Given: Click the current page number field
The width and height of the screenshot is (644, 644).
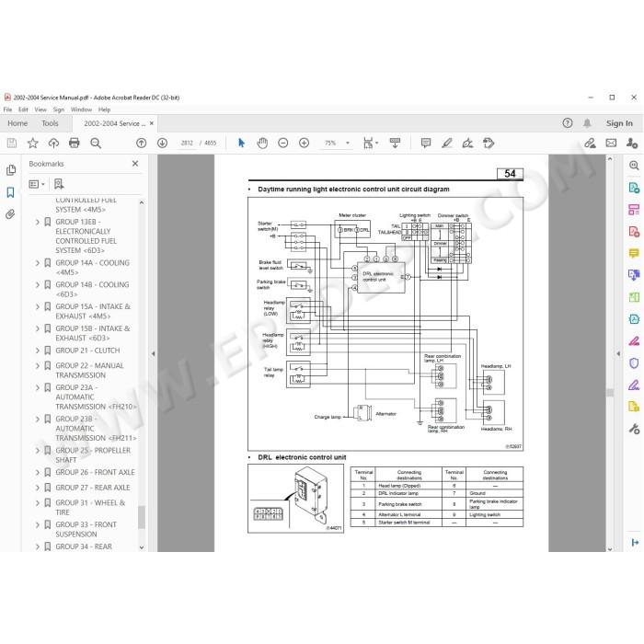Looking at the screenshot, I should point(187,143).
